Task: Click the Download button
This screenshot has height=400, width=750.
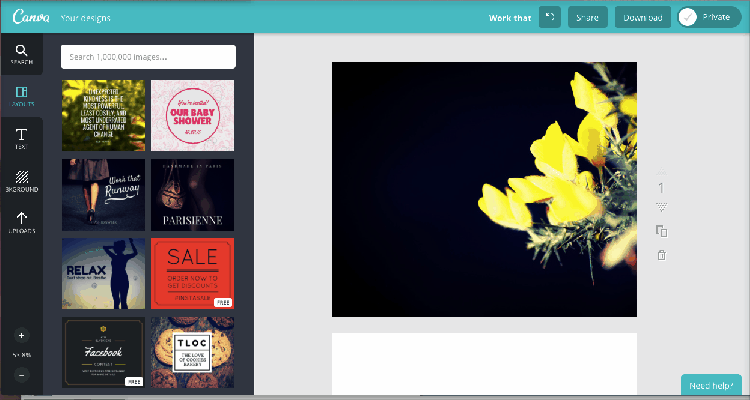Action: 642,17
